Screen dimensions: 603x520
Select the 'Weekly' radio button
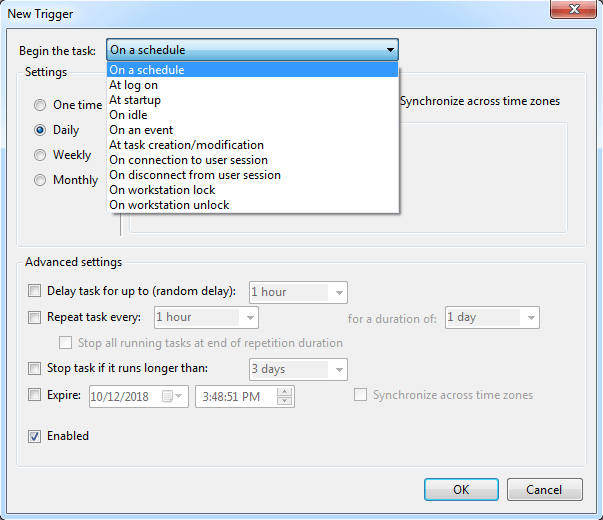pyautogui.click(x=40, y=155)
